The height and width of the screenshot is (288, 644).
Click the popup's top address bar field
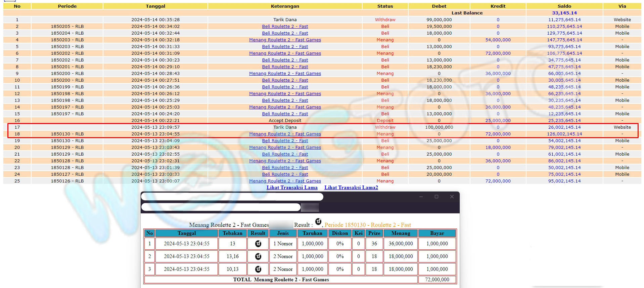(232, 197)
